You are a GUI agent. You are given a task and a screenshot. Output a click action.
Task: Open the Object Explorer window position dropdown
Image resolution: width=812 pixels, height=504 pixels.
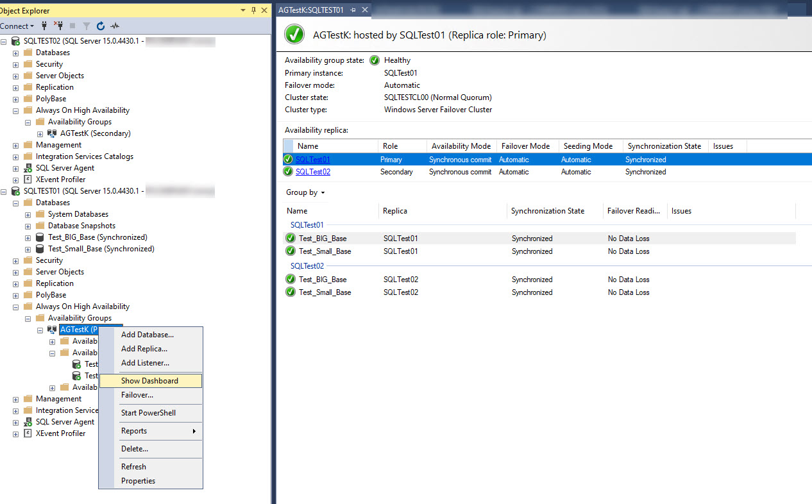point(243,10)
